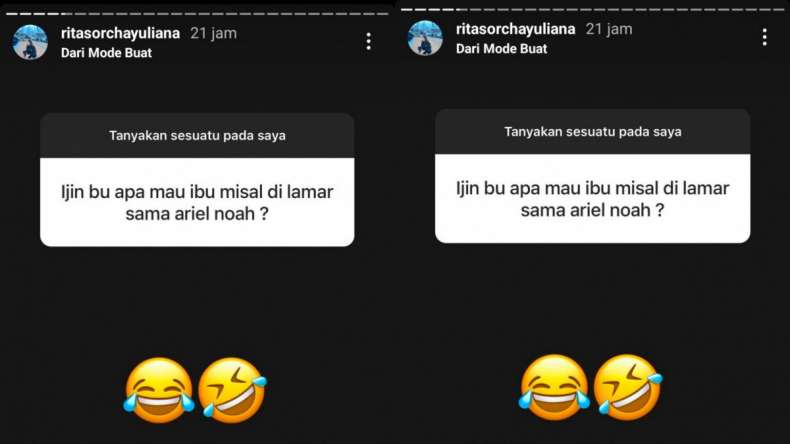Tap '21 jam' timestamp on left story
The image size is (790, 444).
coord(214,33)
